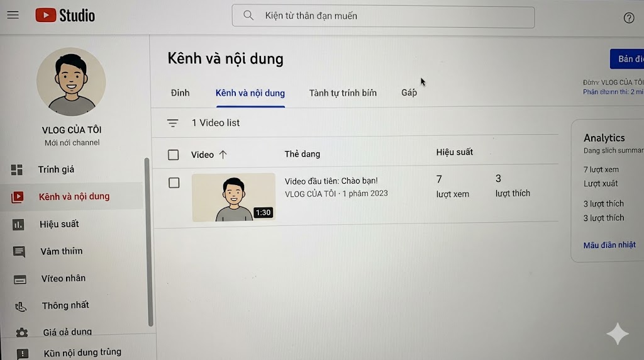Tick the select-all videos header checkbox
644x360 pixels.
[x=174, y=155]
